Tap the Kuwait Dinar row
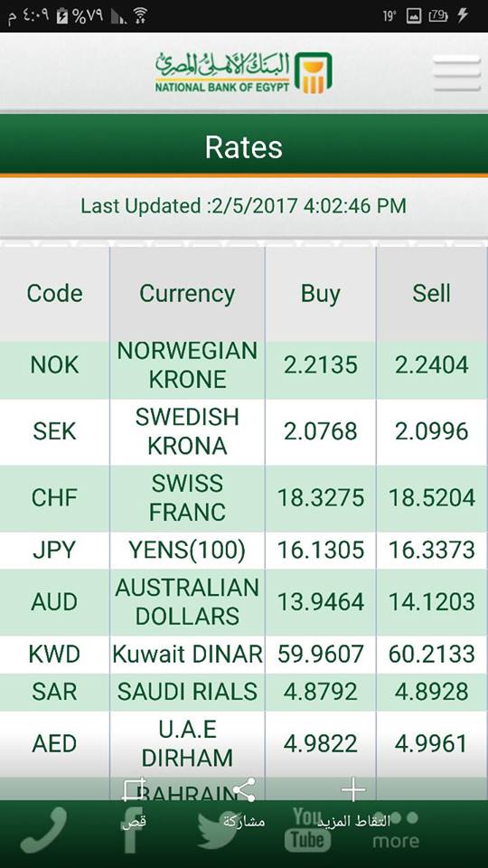The width and height of the screenshot is (488, 868). tap(244, 655)
